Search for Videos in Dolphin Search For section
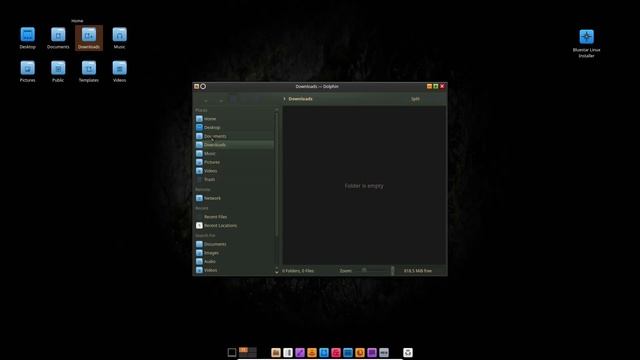Screen dimensions: 640x360 (234, 270)
